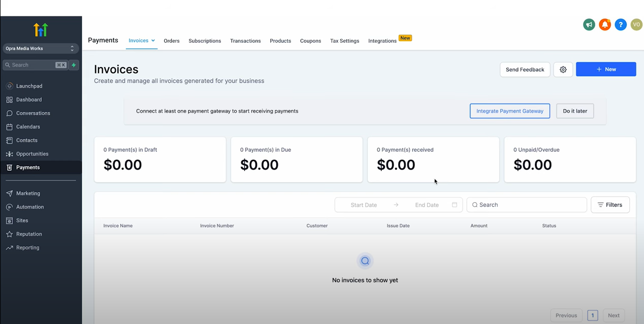
Task: Click the megaphone announcements icon
Action: click(589, 24)
